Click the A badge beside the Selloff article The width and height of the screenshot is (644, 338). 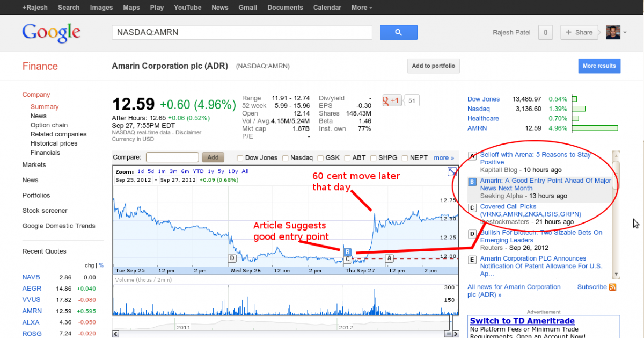(472, 156)
